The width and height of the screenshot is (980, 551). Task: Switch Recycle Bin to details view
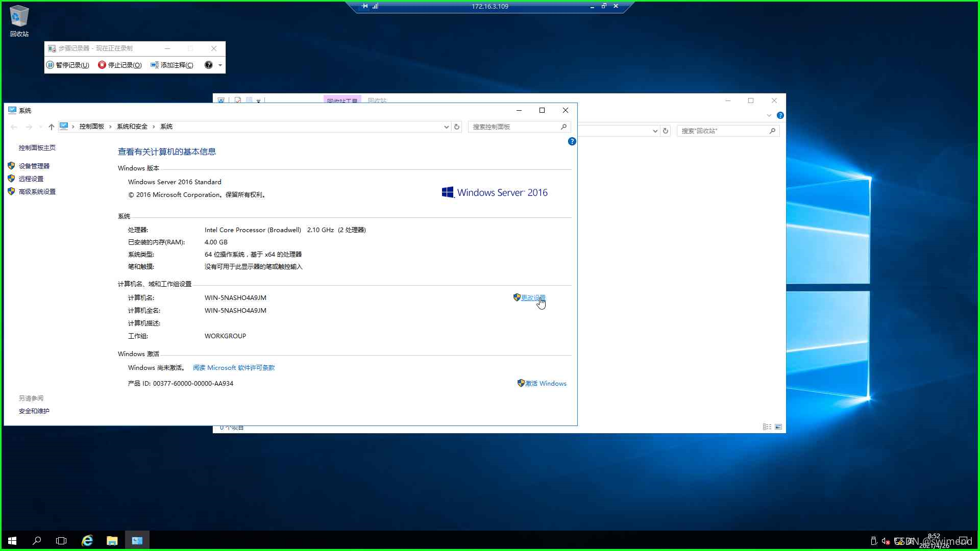pos(767,427)
